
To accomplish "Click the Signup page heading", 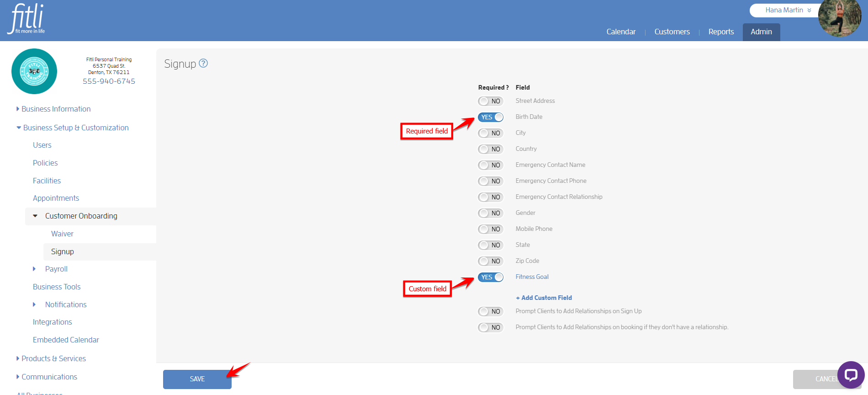I will (180, 64).
